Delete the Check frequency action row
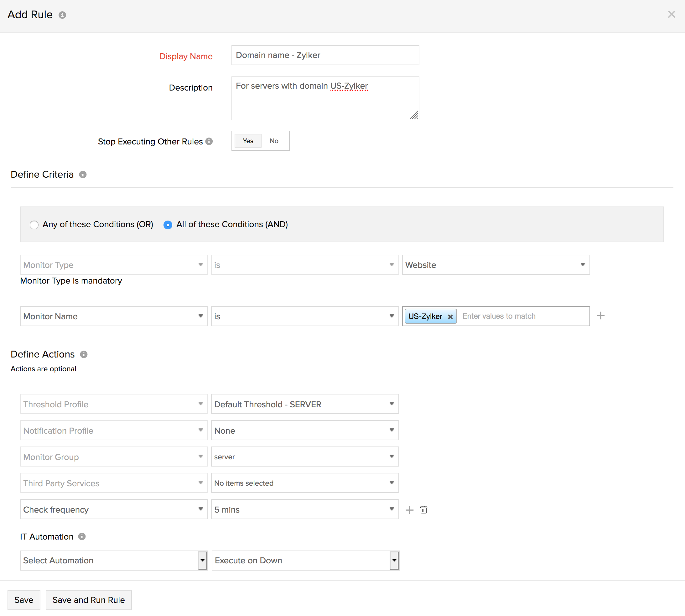685x616 pixels. tap(423, 510)
